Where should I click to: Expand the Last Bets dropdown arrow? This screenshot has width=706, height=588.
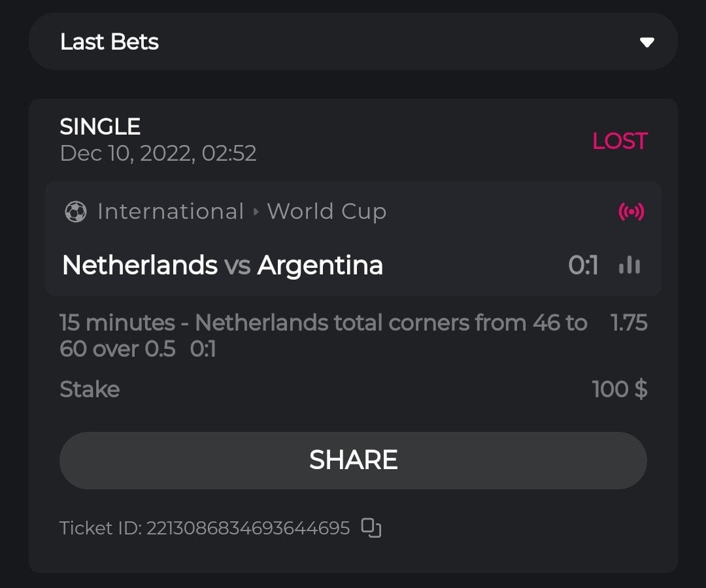tap(647, 42)
